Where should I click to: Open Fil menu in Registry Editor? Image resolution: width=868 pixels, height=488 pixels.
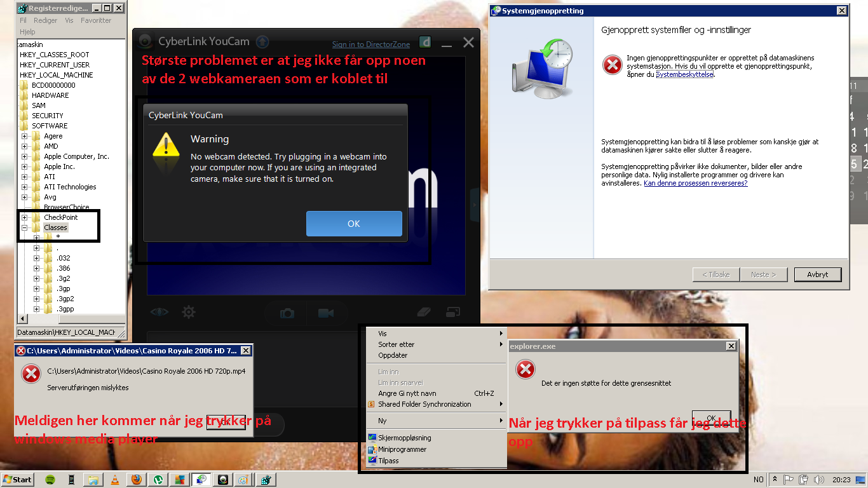24,20
